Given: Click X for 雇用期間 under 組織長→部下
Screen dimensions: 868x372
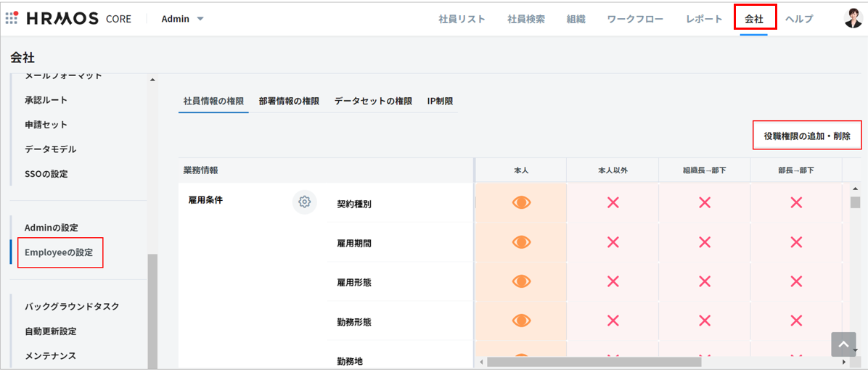Looking at the screenshot, I should (x=704, y=242).
